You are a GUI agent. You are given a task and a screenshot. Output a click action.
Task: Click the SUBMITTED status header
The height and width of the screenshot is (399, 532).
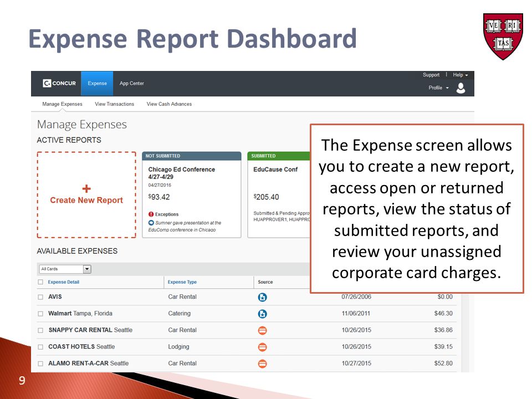279,156
